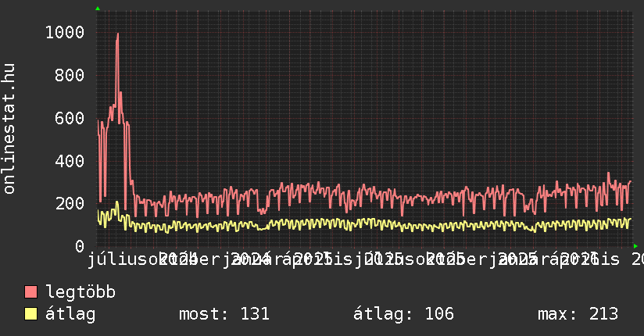Click the onlinestat.hu vertical axis title
The height and width of the screenshot is (336, 644).
tap(9, 129)
